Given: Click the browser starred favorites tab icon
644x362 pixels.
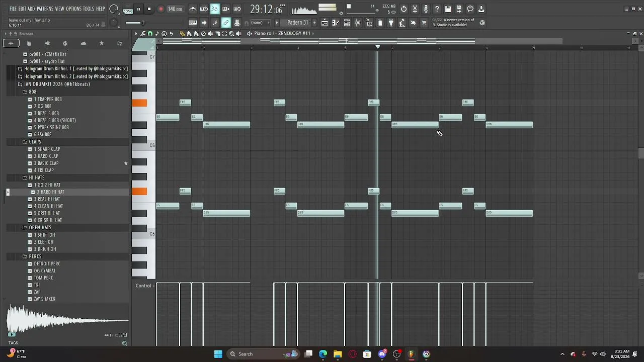Looking at the screenshot, I should (101, 43).
